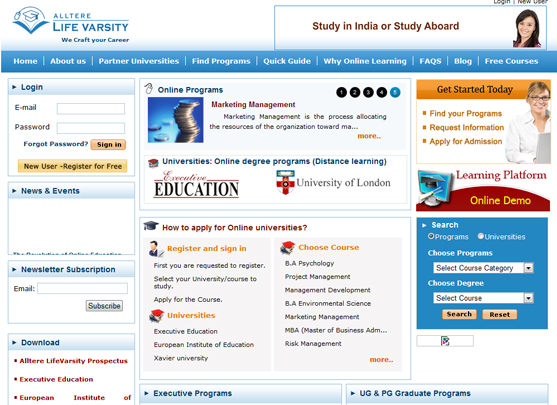Click more.. link under Choose Course list
Image resolution: width=557 pixels, height=405 pixels.
tap(381, 360)
